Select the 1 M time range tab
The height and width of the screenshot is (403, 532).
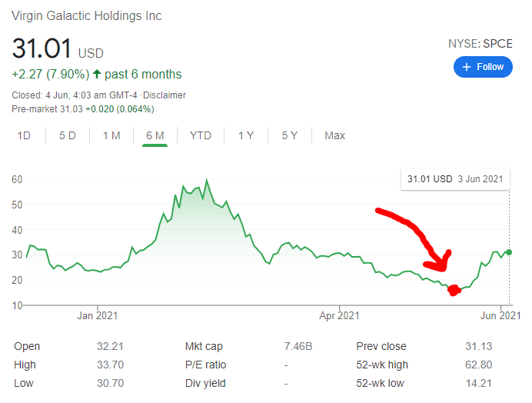pyautogui.click(x=111, y=136)
